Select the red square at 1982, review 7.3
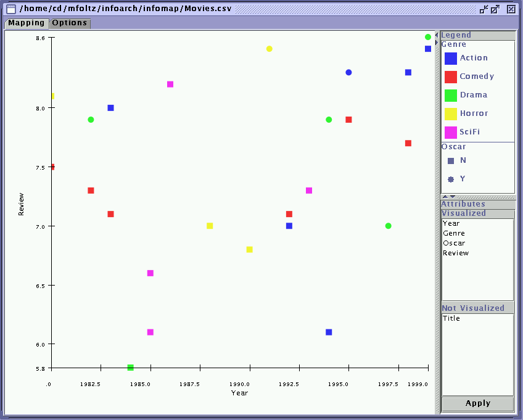The image size is (523, 420). click(91, 191)
